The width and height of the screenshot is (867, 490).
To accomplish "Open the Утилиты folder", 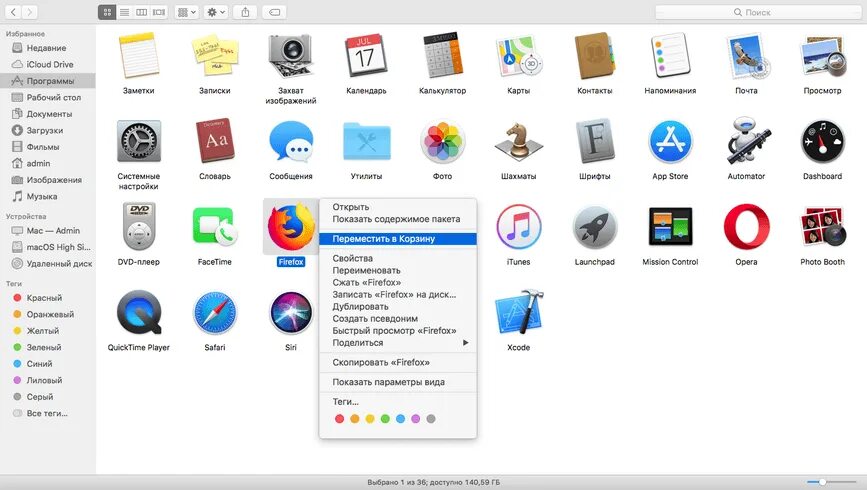I will [366, 142].
